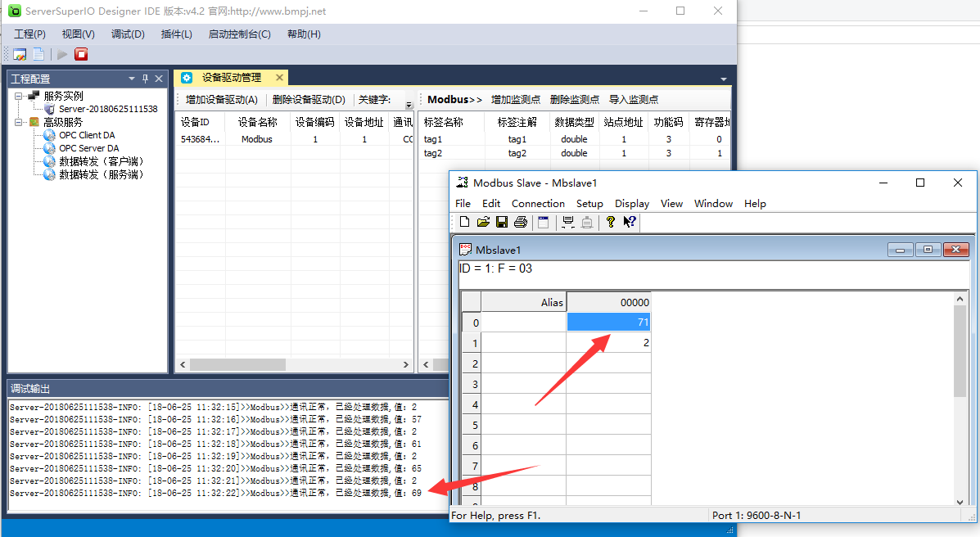Close the Mbslave1 child window

click(955, 250)
